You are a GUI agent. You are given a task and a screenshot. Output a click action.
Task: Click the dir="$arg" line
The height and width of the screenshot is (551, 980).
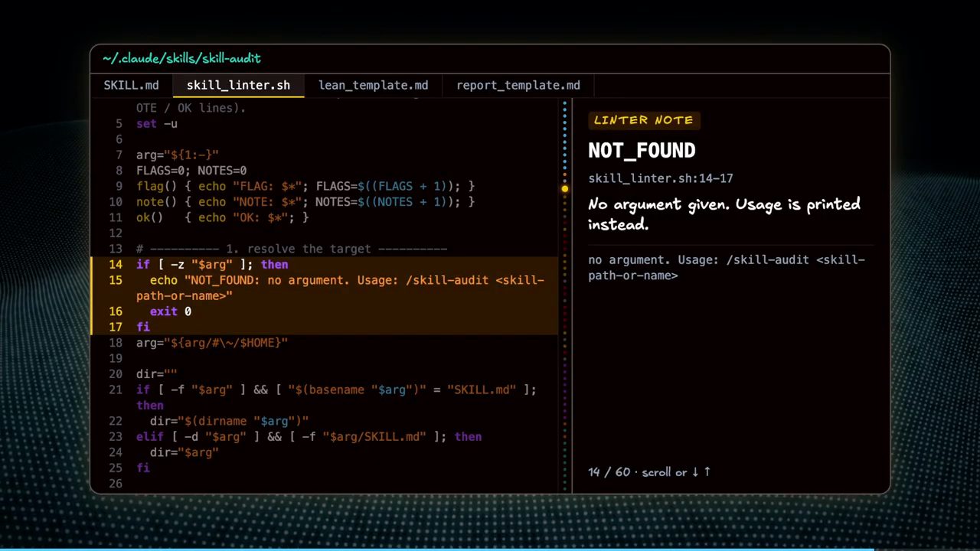pyautogui.click(x=185, y=452)
